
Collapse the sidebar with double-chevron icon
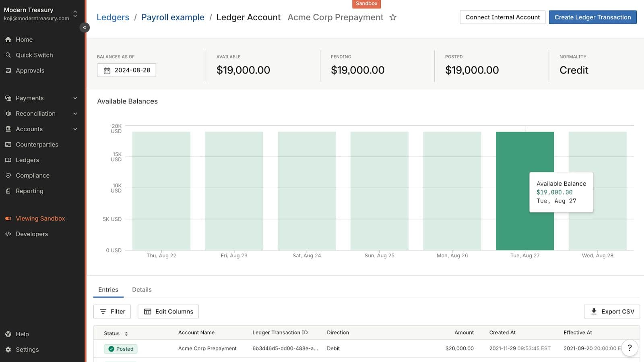85,27
